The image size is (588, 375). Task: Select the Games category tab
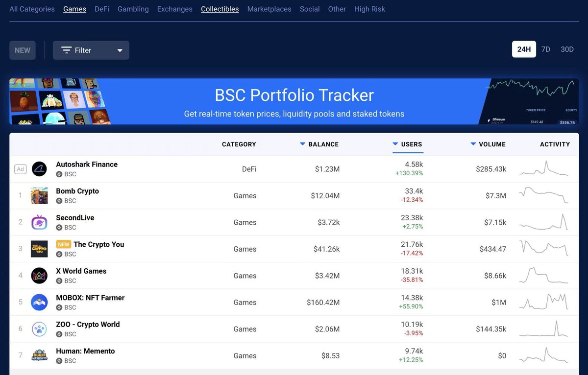tap(74, 9)
